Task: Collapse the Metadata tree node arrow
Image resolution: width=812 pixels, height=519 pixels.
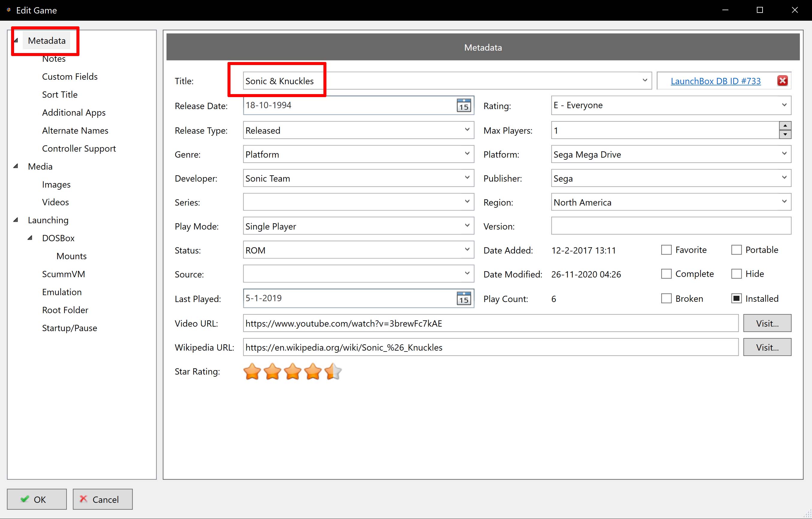Action: click(16, 40)
